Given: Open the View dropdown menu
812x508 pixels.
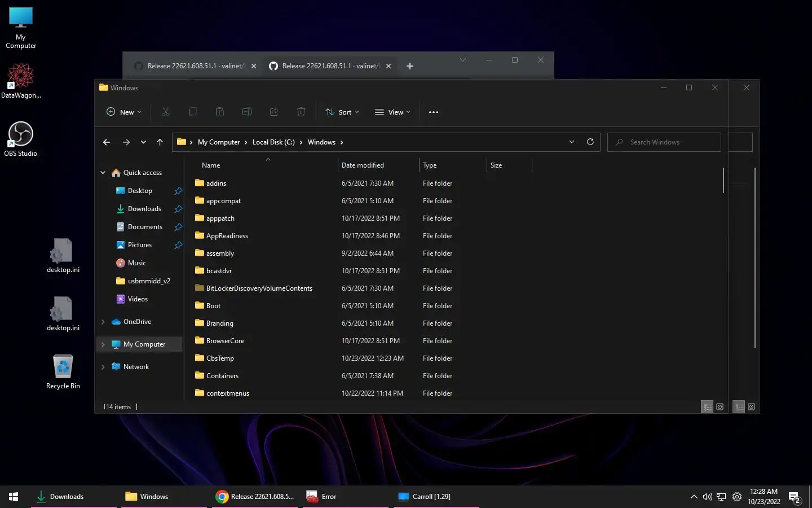Looking at the screenshot, I should 393,112.
